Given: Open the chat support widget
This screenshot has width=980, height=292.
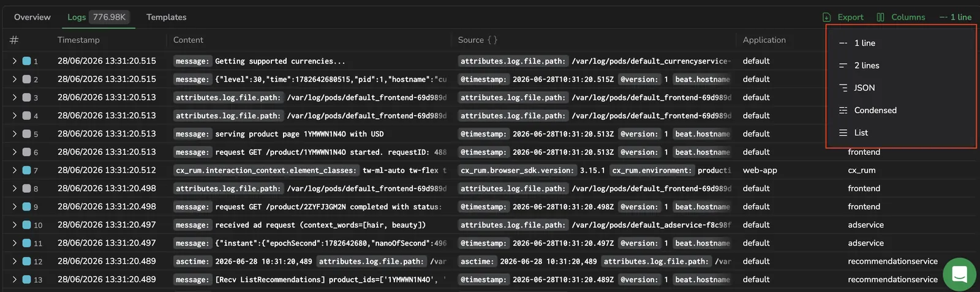Looking at the screenshot, I should coord(960,274).
